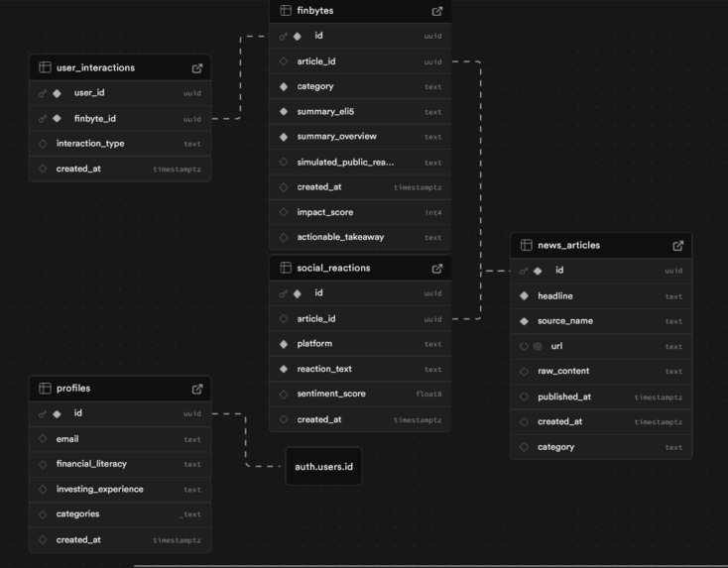728x568 pixels.
Task: Click hollow diamond on user_interactions interaction_type row
Action: [x=43, y=144]
